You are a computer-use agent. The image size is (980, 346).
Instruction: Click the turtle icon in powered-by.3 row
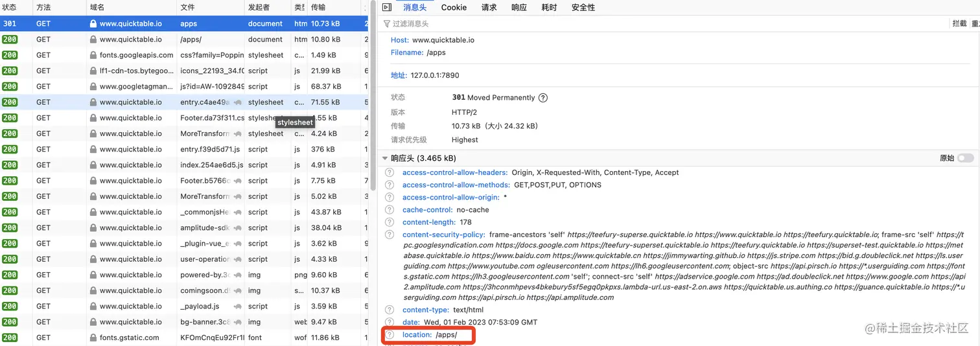(238, 275)
